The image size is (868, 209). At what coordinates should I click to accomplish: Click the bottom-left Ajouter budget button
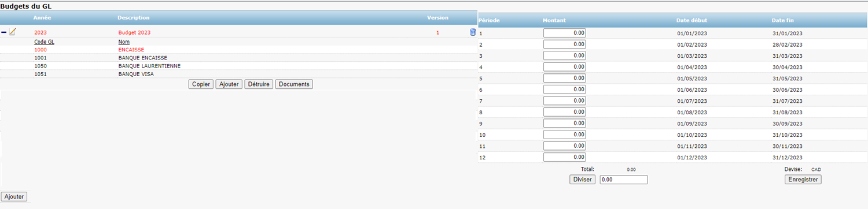click(14, 197)
